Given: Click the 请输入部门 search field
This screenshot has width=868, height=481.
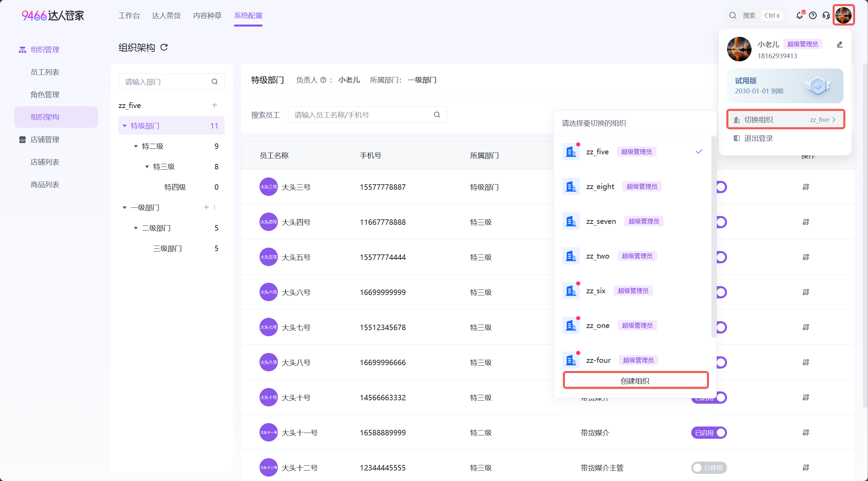Looking at the screenshot, I should point(171,82).
